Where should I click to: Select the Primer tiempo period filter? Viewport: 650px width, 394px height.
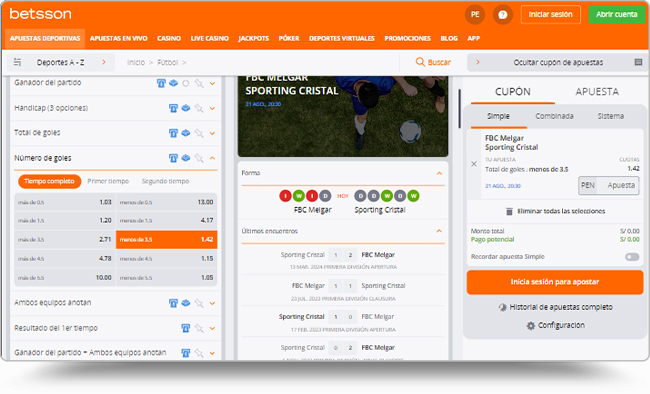coord(108,181)
